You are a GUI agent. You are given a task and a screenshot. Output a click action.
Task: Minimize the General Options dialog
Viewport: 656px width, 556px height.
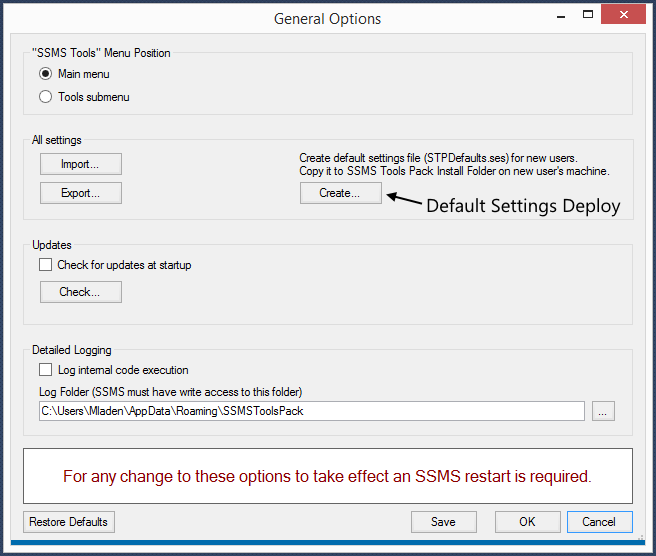(561, 15)
